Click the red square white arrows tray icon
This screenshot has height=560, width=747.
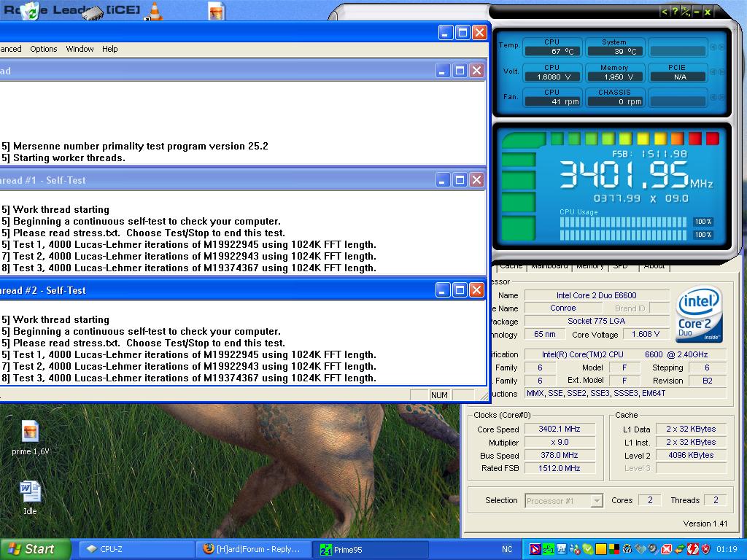pyautogui.click(x=693, y=549)
